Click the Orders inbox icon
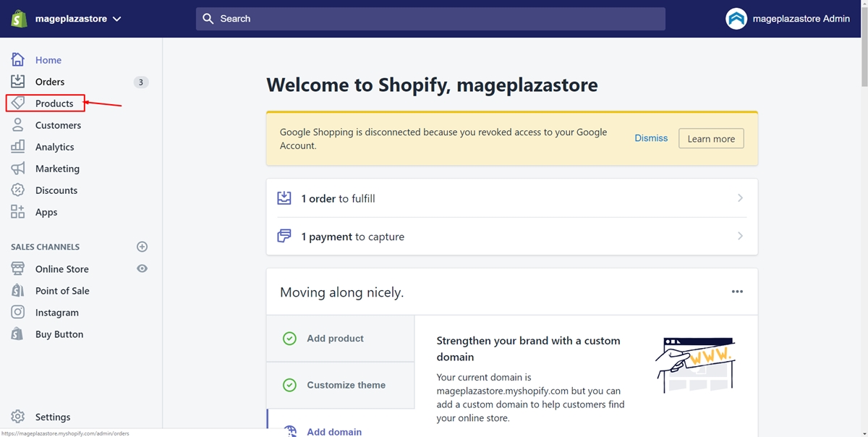Viewport: 868px width, 437px height. coord(18,81)
